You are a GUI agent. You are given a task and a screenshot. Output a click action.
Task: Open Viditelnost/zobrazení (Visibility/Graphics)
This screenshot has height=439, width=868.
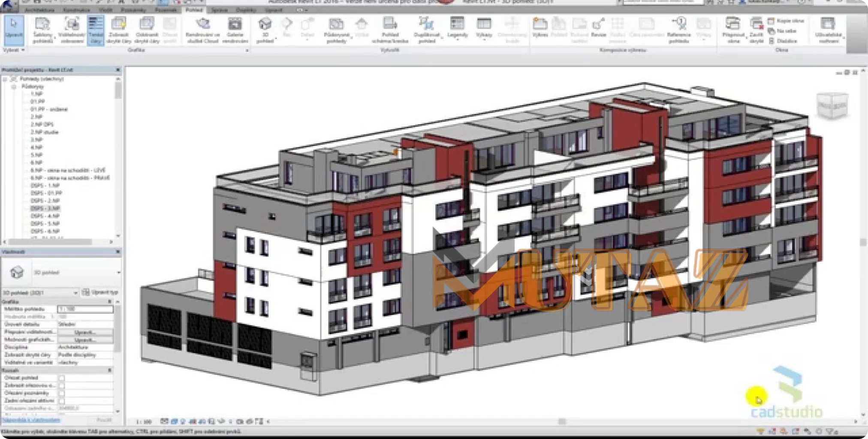click(72, 30)
